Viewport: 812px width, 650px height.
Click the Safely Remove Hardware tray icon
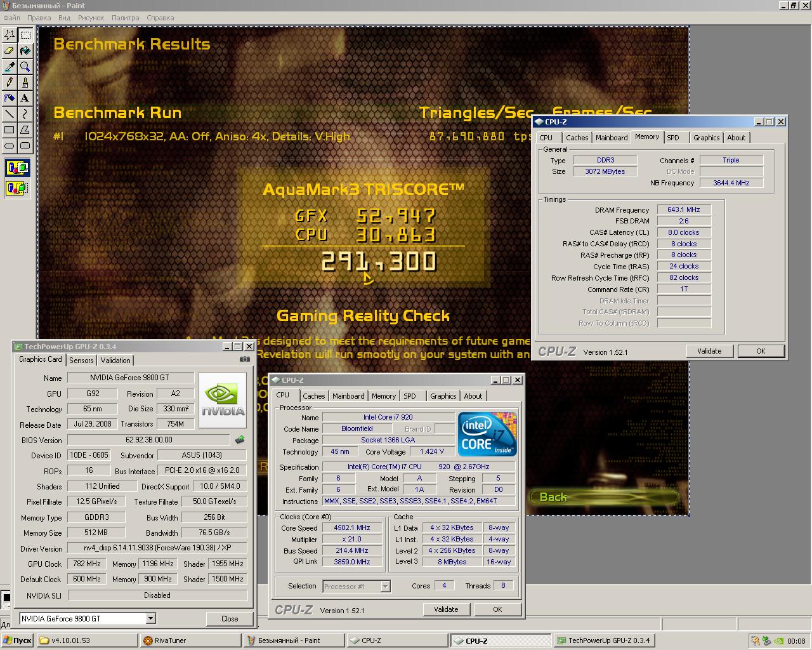coord(766,640)
